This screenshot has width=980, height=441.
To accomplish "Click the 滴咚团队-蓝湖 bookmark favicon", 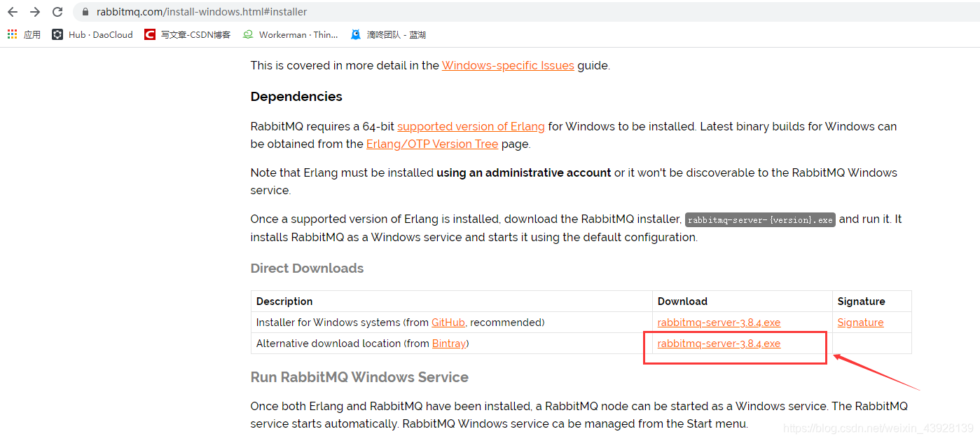I will 355,34.
